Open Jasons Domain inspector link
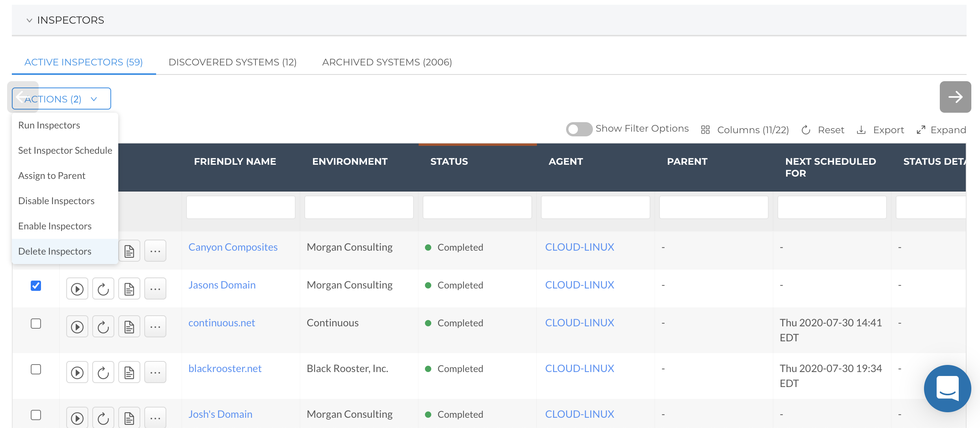980x428 pixels. (x=222, y=285)
